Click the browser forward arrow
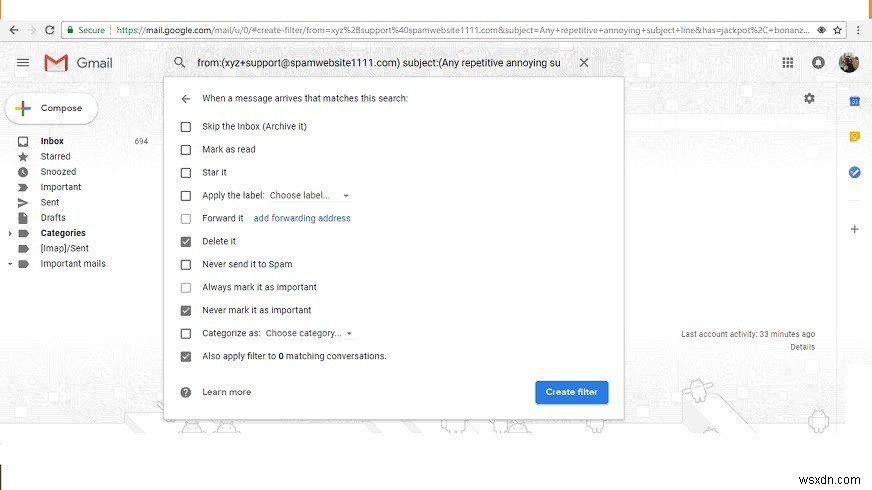872x490 pixels. point(32,30)
